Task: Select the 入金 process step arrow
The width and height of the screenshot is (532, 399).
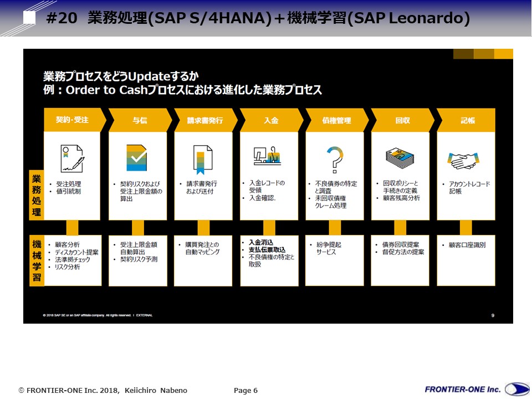Action: tap(271, 120)
